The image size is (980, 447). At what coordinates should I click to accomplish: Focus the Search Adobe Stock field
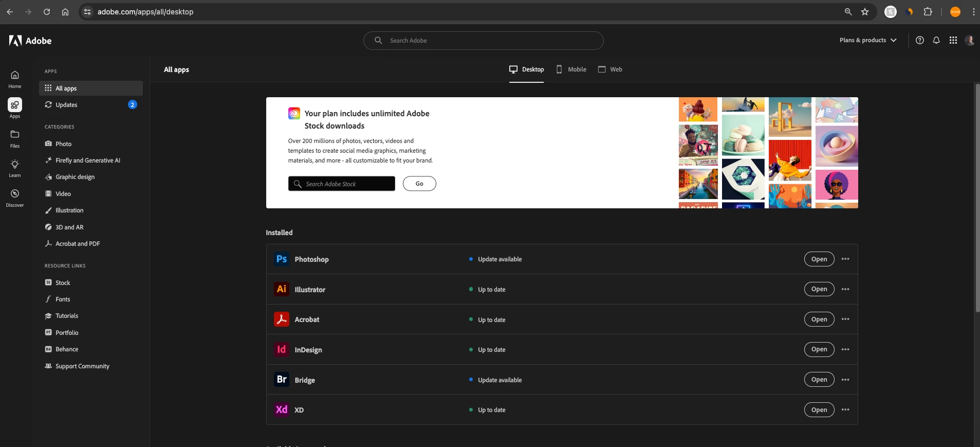click(x=342, y=184)
